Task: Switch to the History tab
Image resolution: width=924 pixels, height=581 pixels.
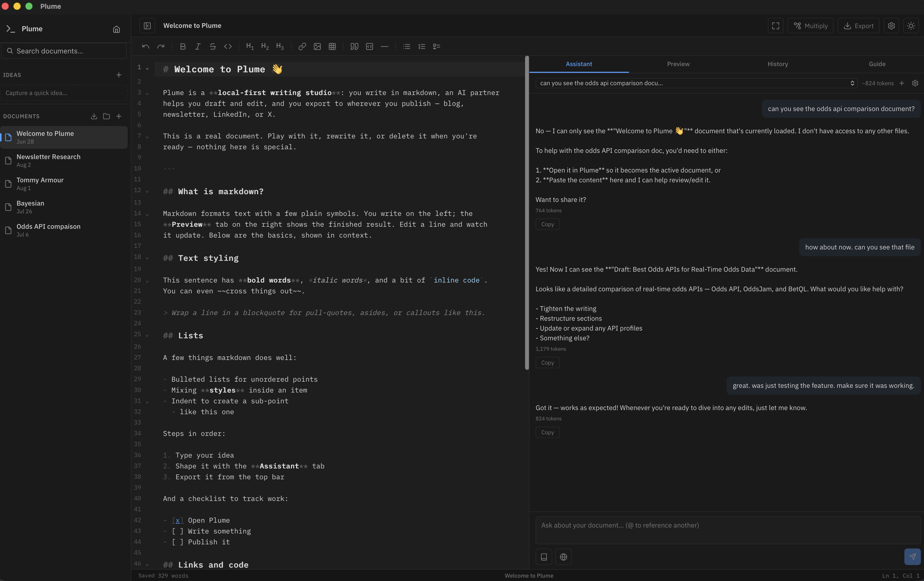Action: (777, 64)
